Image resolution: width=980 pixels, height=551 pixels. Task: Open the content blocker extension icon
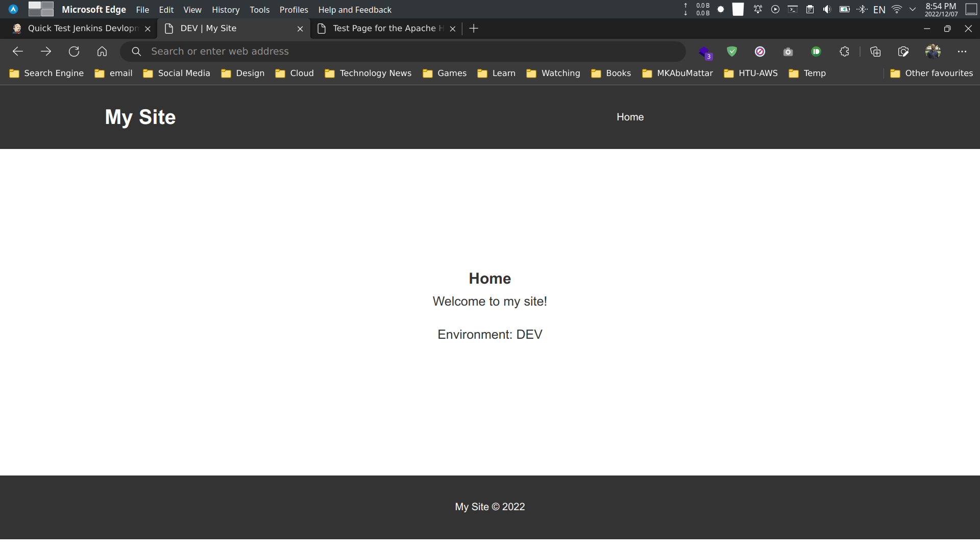pos(760,51)
